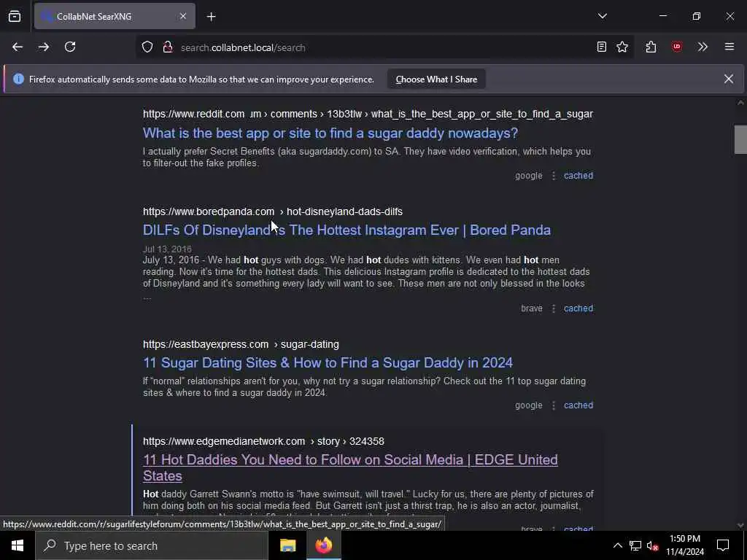Image resolution: width=747 pixels, height=560 pixels.
Task: Open DILFs Of Disneyland Bored Panda result
Action: (347, 230)
